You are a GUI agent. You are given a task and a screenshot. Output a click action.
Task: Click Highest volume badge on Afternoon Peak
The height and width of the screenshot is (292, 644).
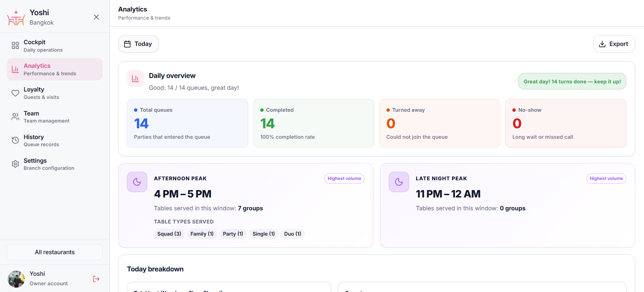click(344, 179)
